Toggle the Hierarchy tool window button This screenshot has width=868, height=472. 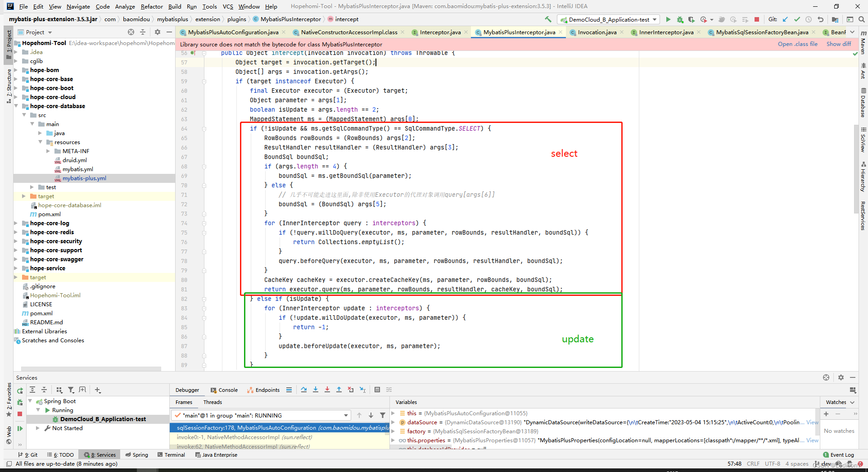point(863,177)
